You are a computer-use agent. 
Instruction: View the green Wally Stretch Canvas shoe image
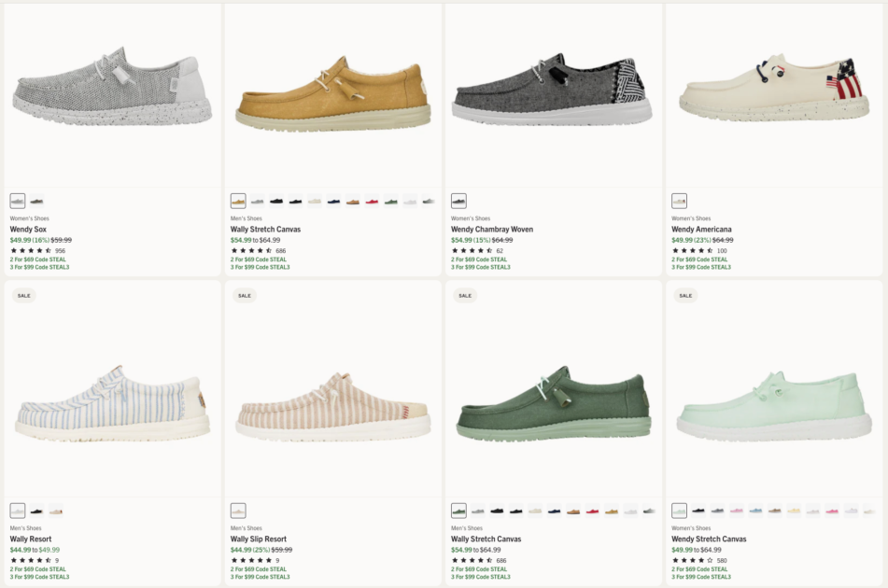click(553, 404)
